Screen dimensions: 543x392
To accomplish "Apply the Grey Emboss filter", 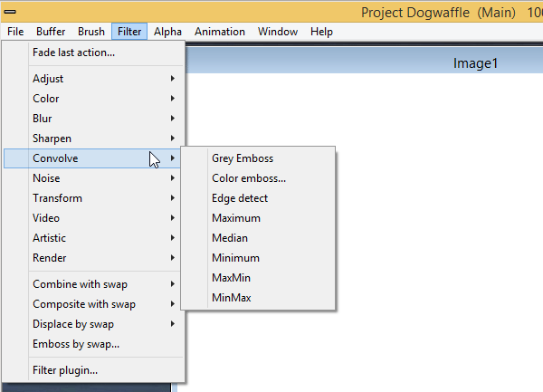I will coord(258,158).
